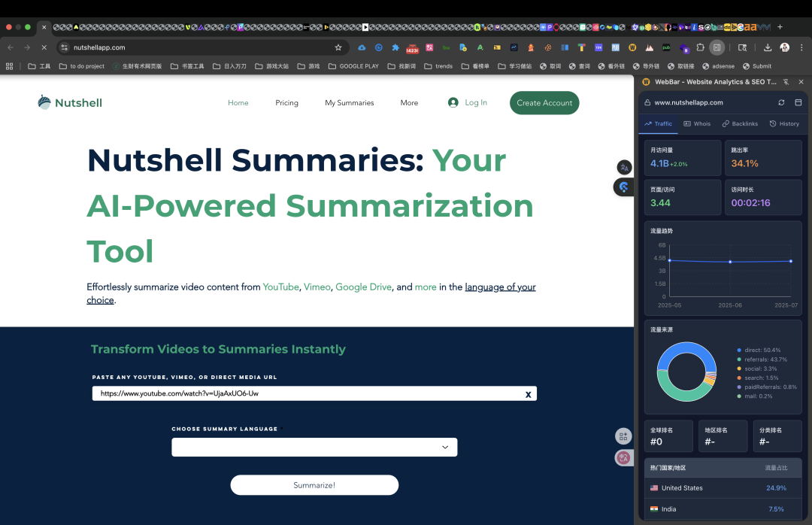The height and width of the screenshot is (525, 812).
Task: Click the blue floating extension button
Action: (623, 187)
